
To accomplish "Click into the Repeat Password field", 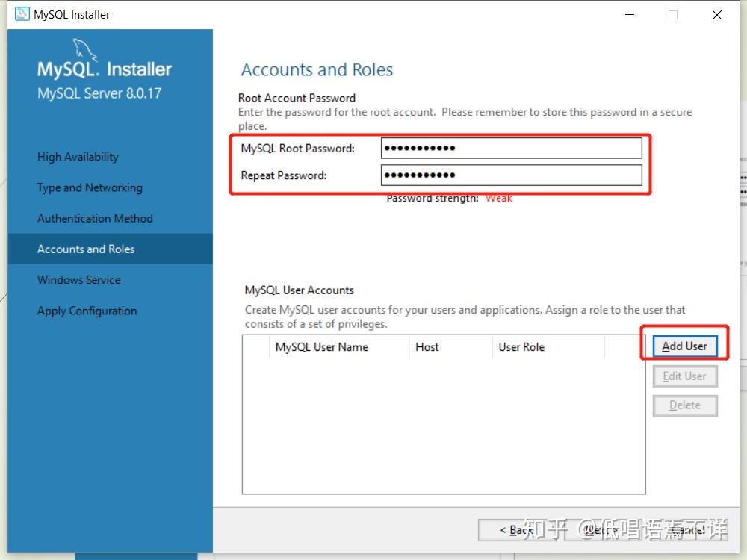I will [x=511, y=175].
